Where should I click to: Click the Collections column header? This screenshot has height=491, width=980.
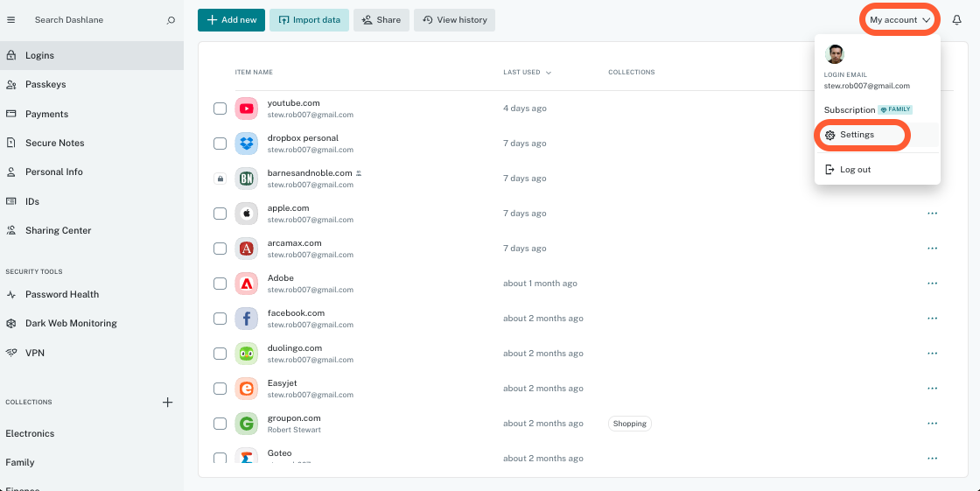631,73
